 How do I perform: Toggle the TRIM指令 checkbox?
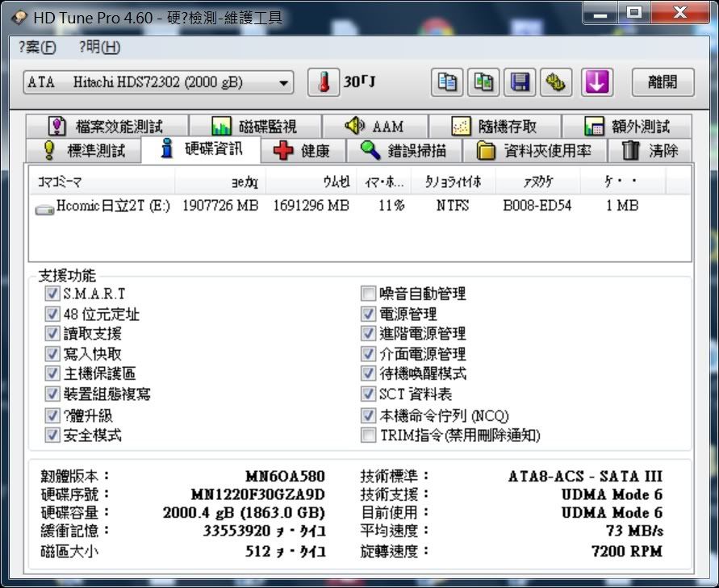pos(368,435)
